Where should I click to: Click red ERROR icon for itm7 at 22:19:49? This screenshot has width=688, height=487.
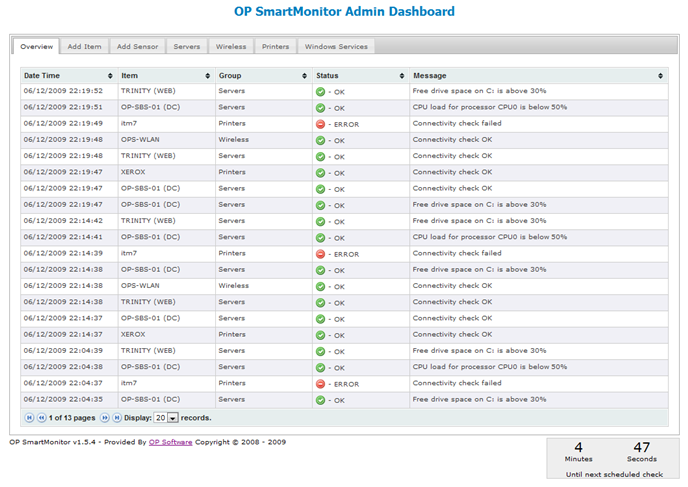coord(320,124)
